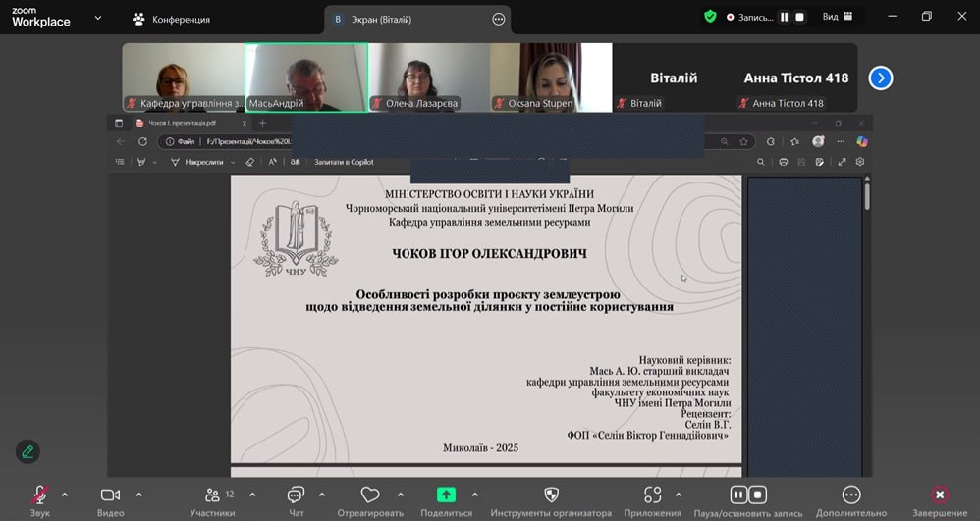
Task: Reload page in Edge browser
Action: (142, 142)
